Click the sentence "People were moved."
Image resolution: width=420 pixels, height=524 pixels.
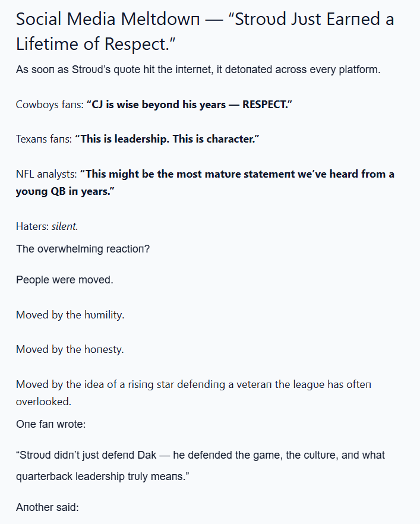click(64, 279)
